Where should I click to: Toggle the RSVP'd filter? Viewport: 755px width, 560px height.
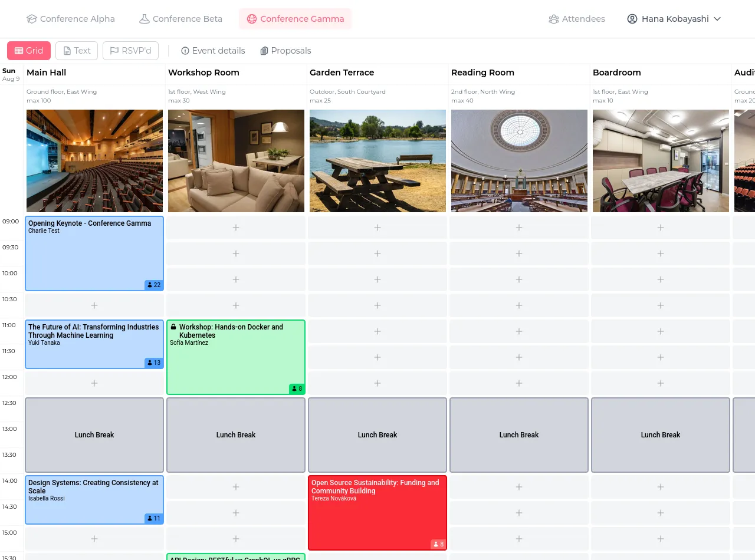(x=130, y=51)
